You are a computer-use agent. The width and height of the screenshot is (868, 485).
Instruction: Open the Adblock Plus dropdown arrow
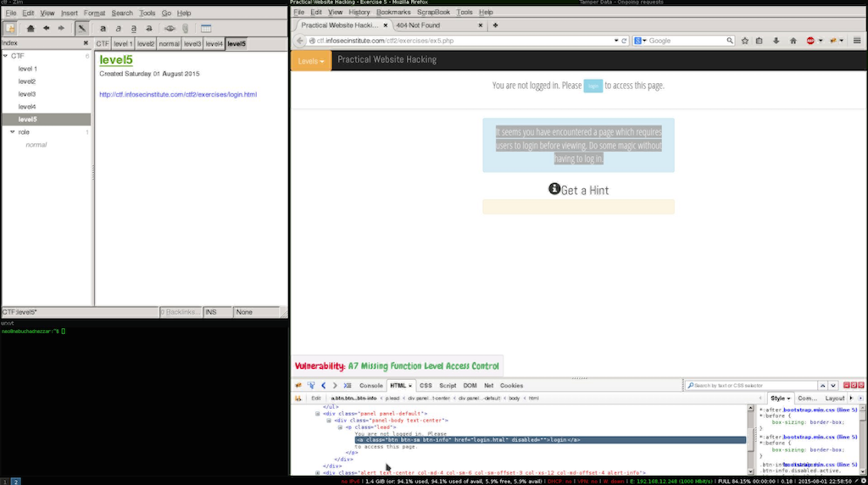[821, 41]
